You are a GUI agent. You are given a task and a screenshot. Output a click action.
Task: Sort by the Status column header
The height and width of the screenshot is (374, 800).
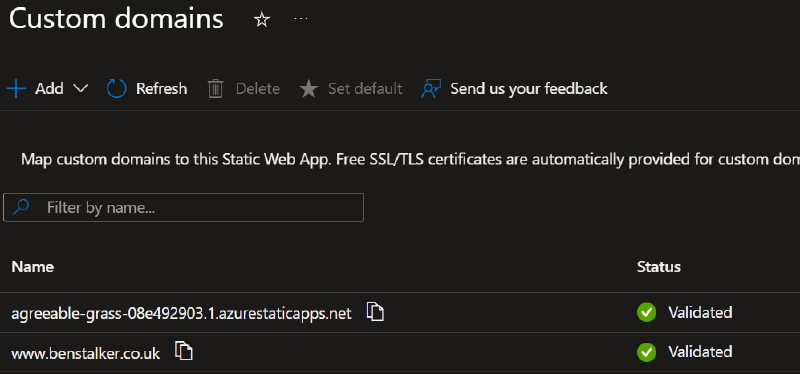(x=659, y=267)
